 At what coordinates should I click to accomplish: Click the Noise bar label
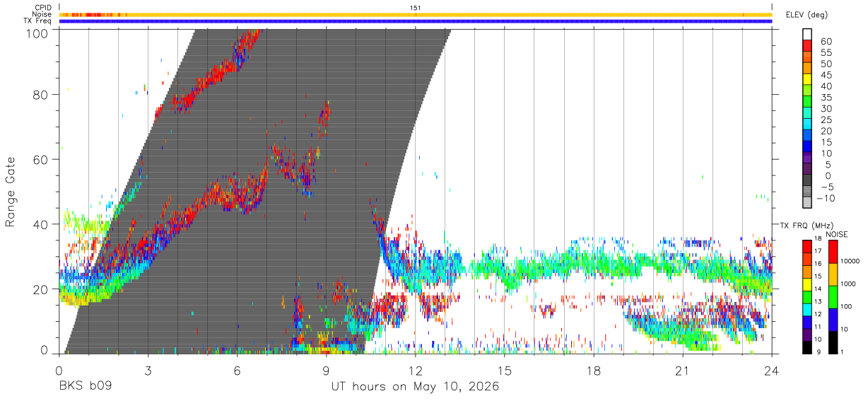pyautogui.click(x=43, y=14)
